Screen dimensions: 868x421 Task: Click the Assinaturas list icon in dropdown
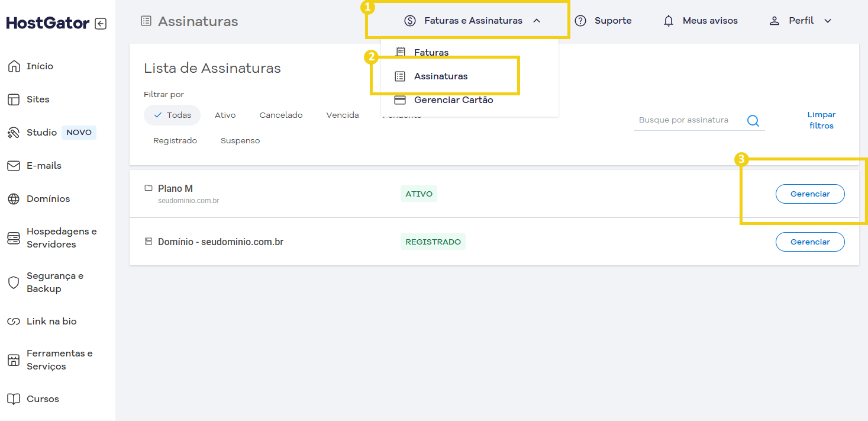(x=401, y=76)
